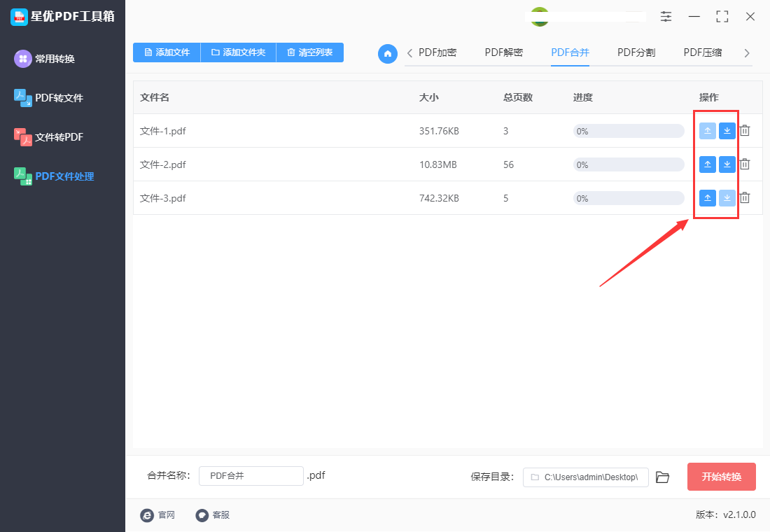Image resolution: width=770 pixels, height=532 pixels.
Task: Open settings via the sliders icon
Action: (666, 16)
